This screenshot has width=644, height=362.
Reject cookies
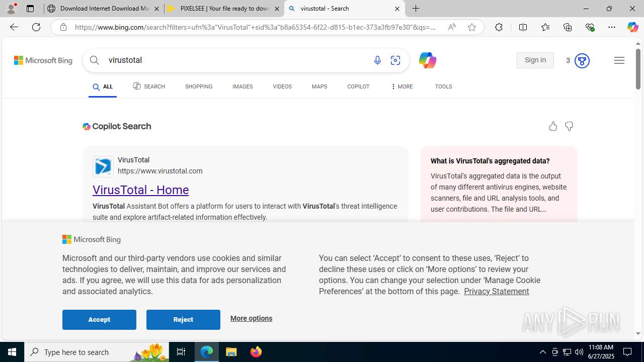(x=183, y=320)
